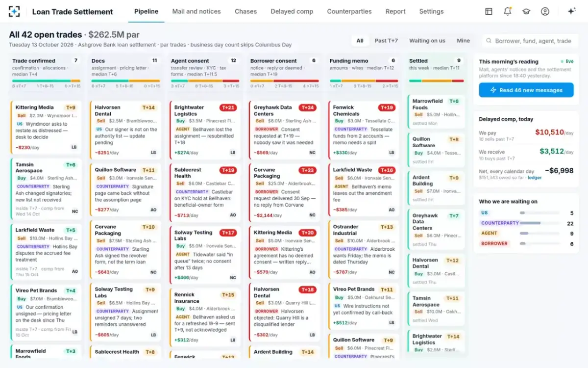Open the Mail and notices tab

196,11
